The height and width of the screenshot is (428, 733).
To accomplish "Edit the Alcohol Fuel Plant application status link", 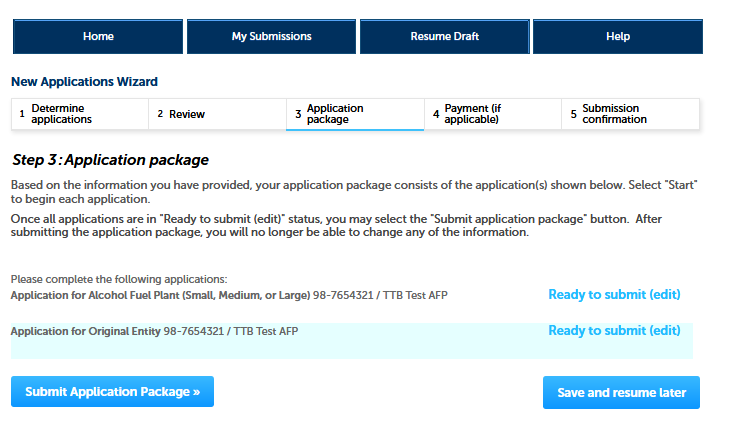I will [x=614, y=294].
